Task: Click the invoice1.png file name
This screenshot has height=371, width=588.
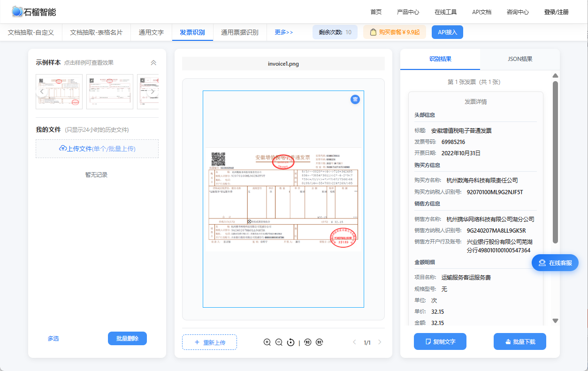Action: 283,64
